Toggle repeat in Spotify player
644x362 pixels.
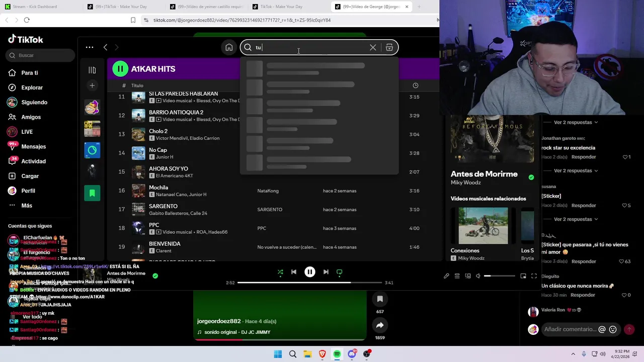(340, 272)
